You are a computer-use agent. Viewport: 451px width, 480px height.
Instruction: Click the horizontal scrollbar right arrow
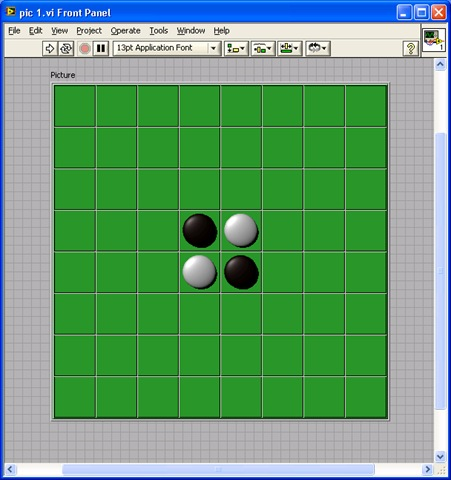click(x=427, y=470)
